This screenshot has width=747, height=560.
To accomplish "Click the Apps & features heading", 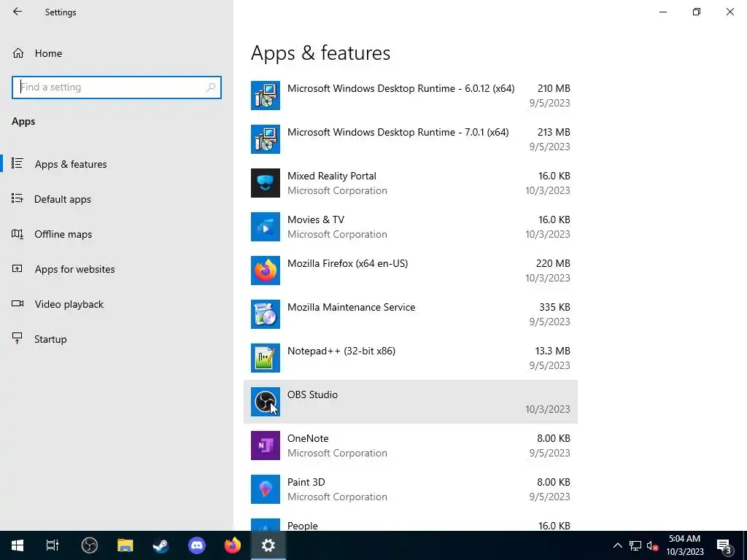I will (321, 52).
